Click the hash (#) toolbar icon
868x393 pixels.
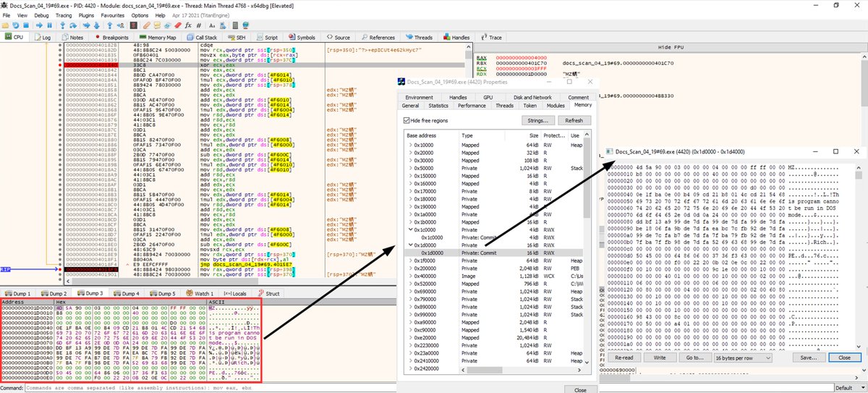point(198,25)
